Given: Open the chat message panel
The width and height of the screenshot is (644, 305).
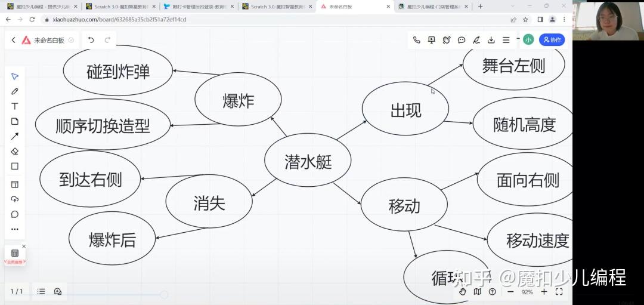Looking at the screenshot, I should (x=462, y=40).
